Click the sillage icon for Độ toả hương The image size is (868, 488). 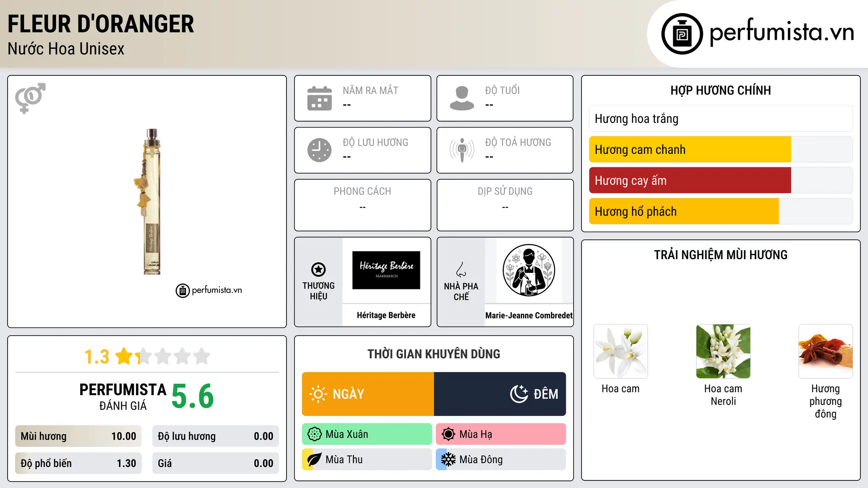[462, 150]
